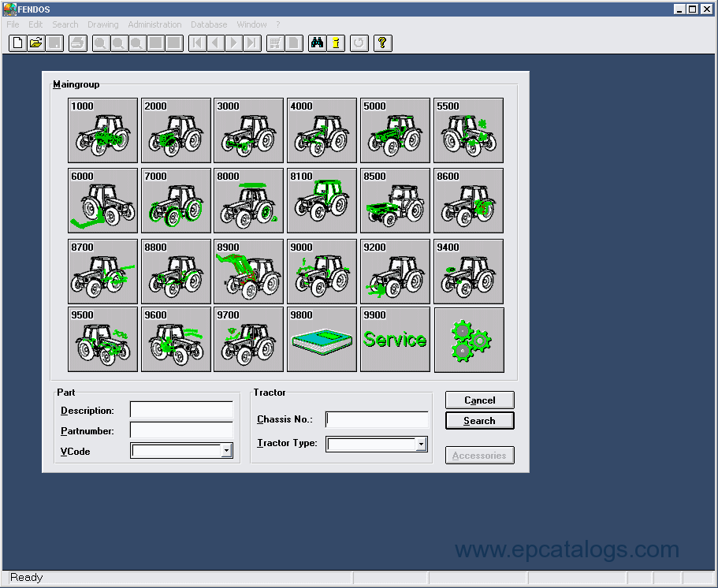
Task: Open the Database menu
Action: point(209,24)
